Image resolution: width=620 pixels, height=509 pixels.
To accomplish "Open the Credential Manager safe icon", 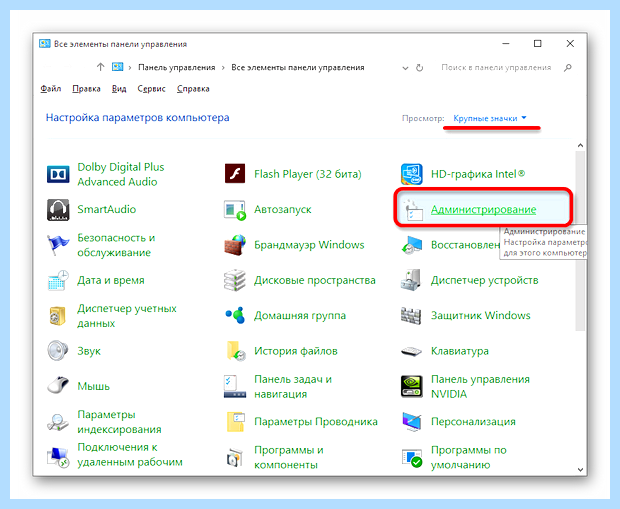I will (x=58, y=316).
